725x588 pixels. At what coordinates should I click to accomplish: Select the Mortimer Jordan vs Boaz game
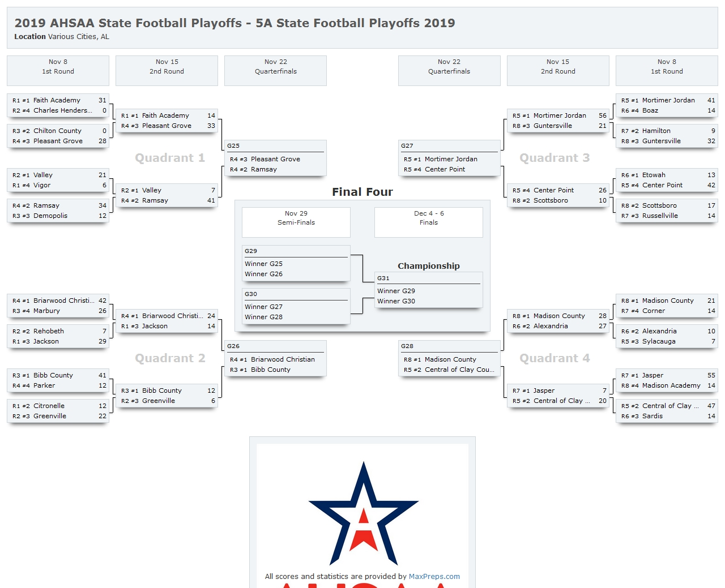point(667,105)
